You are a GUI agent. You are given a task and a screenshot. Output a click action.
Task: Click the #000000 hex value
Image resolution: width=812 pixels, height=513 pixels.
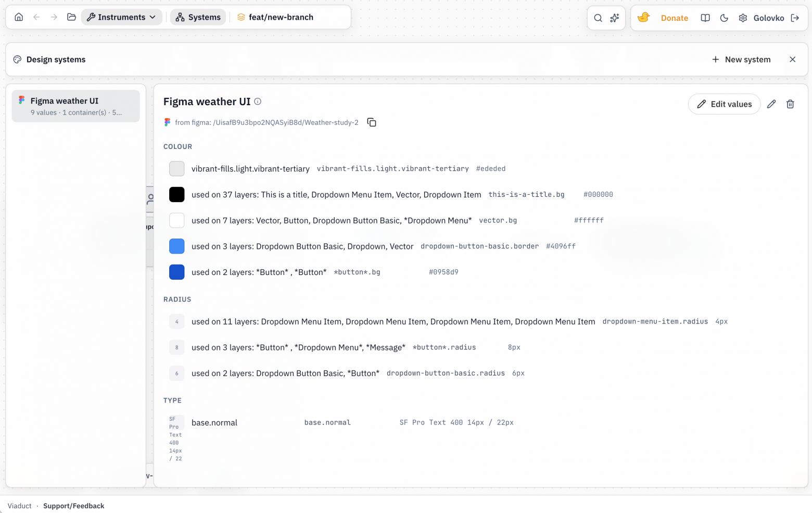click(598, 195)
